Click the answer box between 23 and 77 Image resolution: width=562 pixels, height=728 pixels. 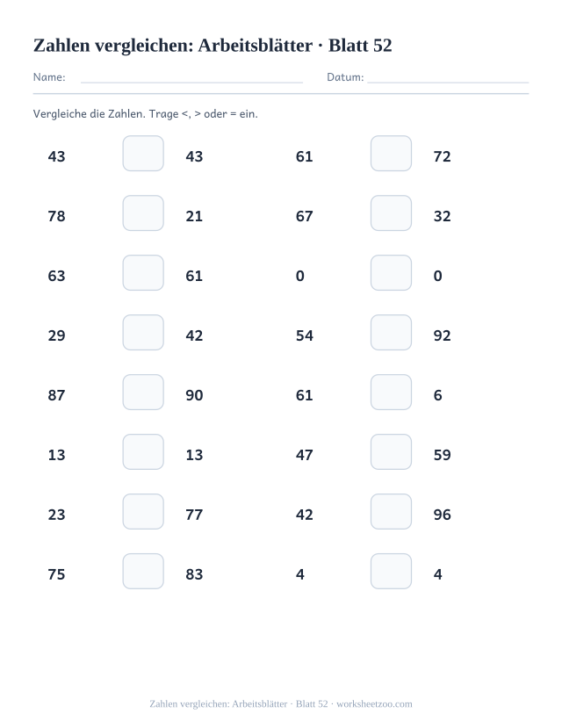pos(143,512)
